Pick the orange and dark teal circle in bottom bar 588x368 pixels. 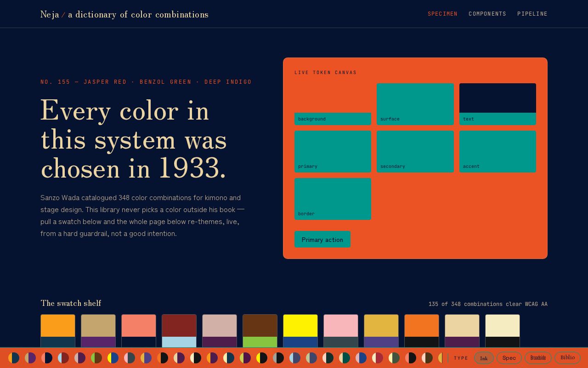(x=14, y=358)
